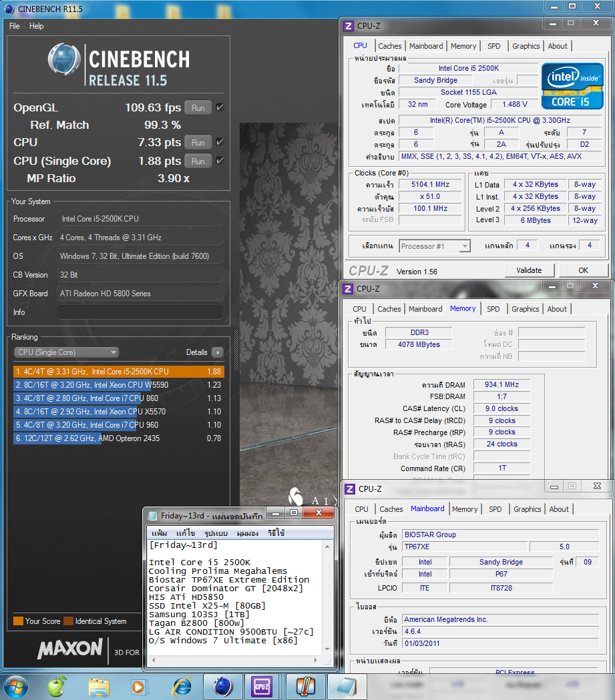Select ranking row Intel Xeon CPU W5590
This screenshot has height=700, width=615.
click(x=119, y=385)
